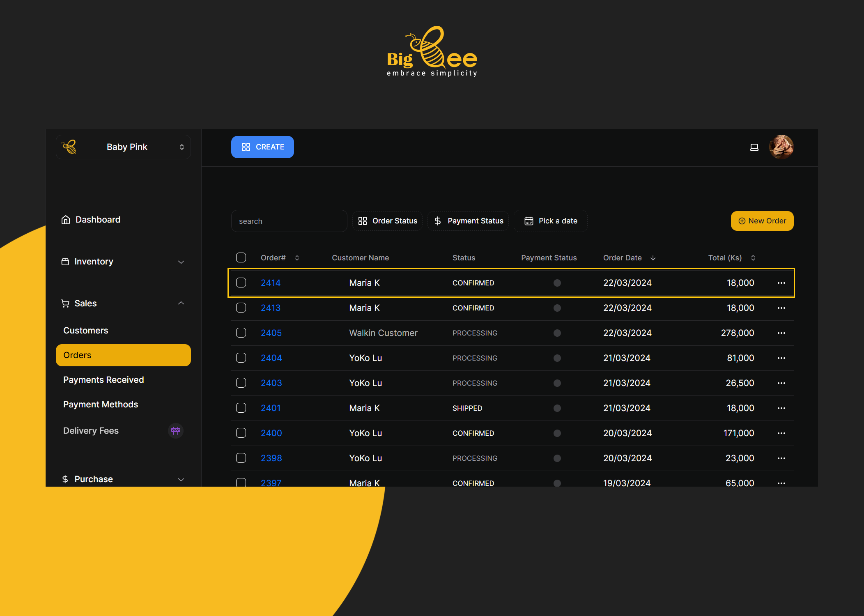This screenshot has width=864, height=616.
Task: Sort by Order# column arrows
Action: click(297, 258)
